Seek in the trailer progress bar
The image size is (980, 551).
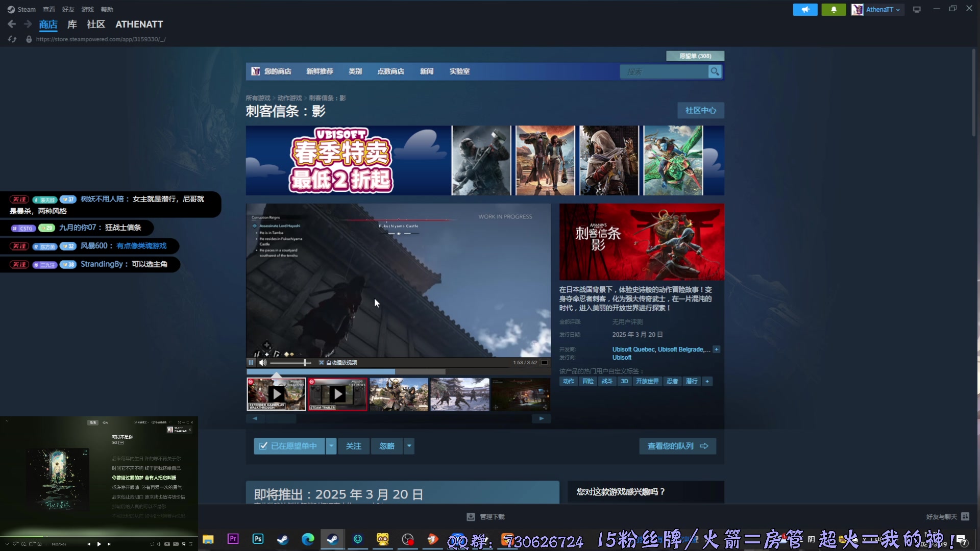(398, 372)
